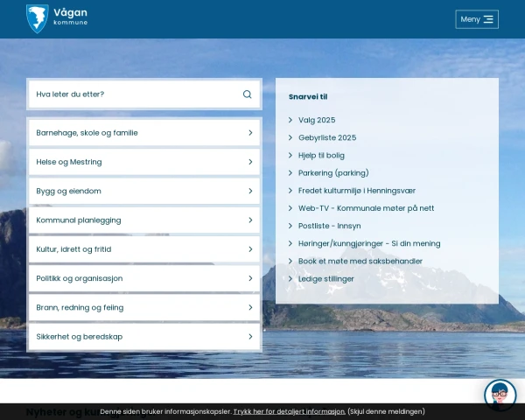Click chevron arrow on Brann, redning og feiing

tap(250, 307)
